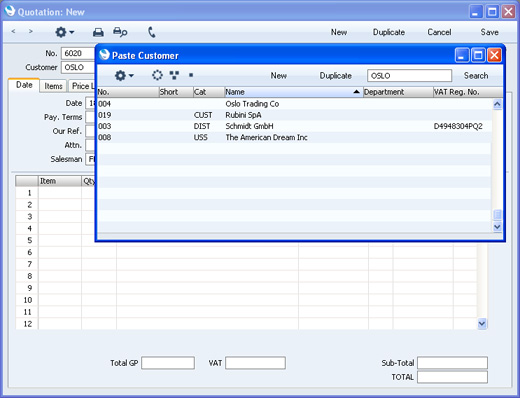Screen dimensions: 520x398
Task: Select row 12 in the quotation item grid
Action: tap(28, 324)
